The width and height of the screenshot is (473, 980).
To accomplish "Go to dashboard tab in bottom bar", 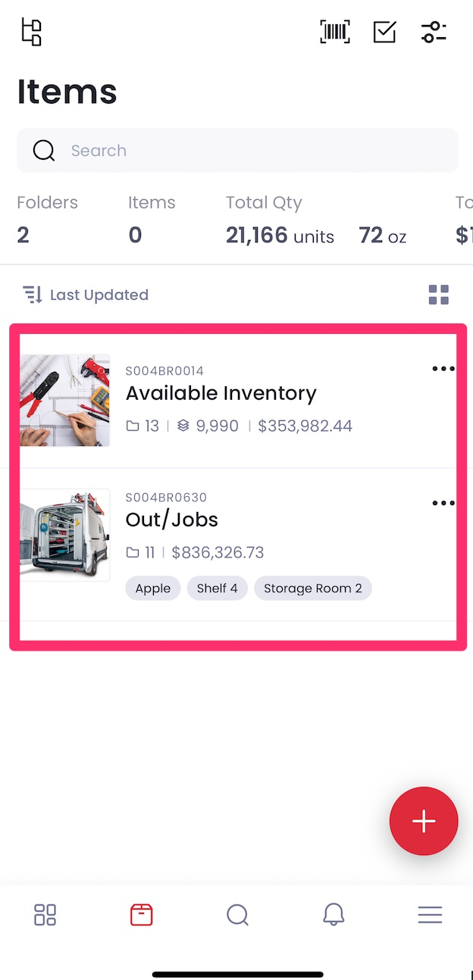I will pyautogui.click(x=45, y=915).
